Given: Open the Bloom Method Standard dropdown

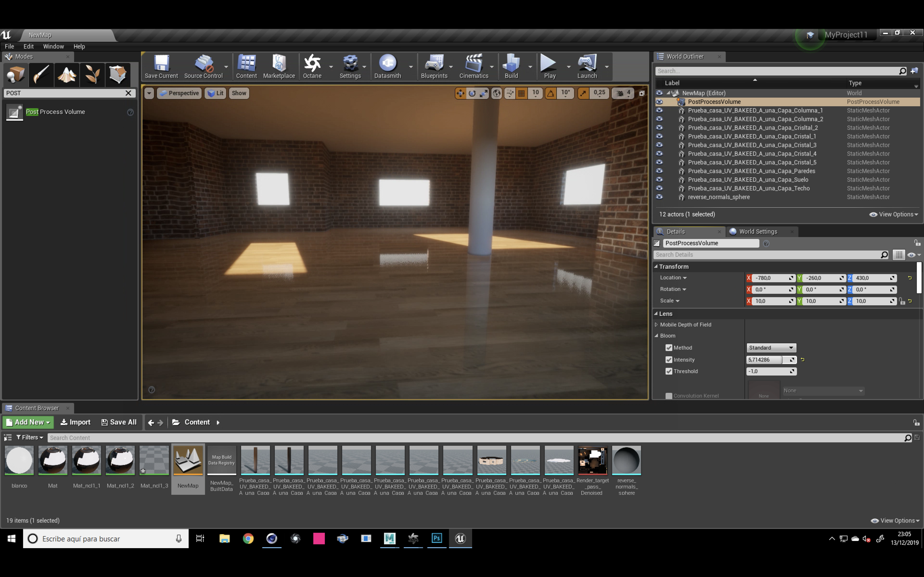Looking at the screenshot, I should 771,348.
